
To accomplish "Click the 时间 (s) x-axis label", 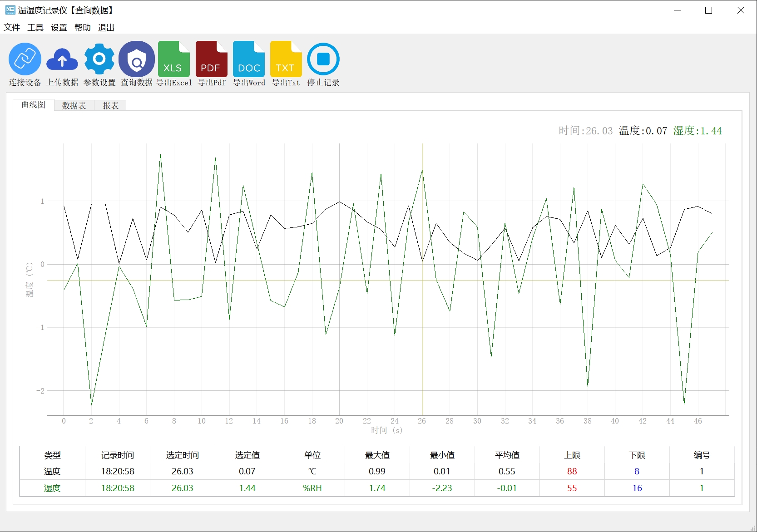I will [387, 430].
